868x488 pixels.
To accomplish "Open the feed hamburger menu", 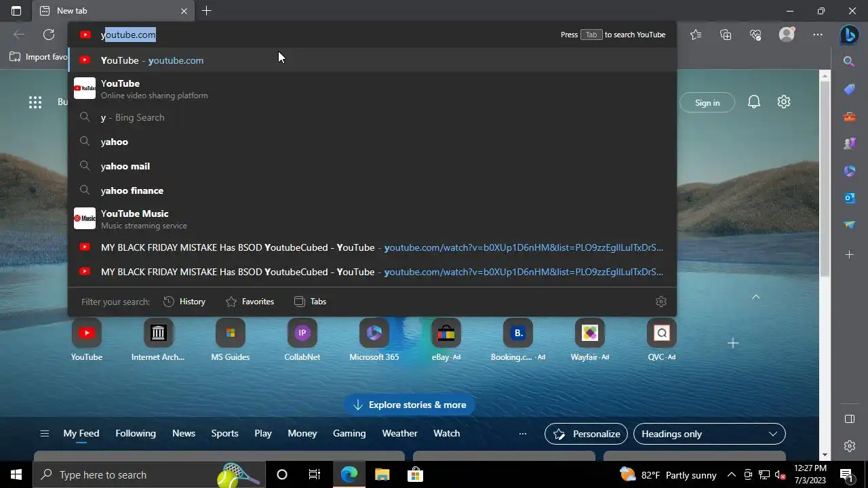I will click(x=45, y=434).
